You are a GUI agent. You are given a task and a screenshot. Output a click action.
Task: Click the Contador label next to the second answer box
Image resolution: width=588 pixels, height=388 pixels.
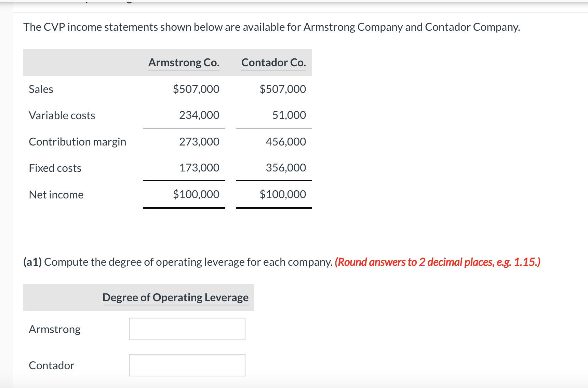tap(51, 365)
